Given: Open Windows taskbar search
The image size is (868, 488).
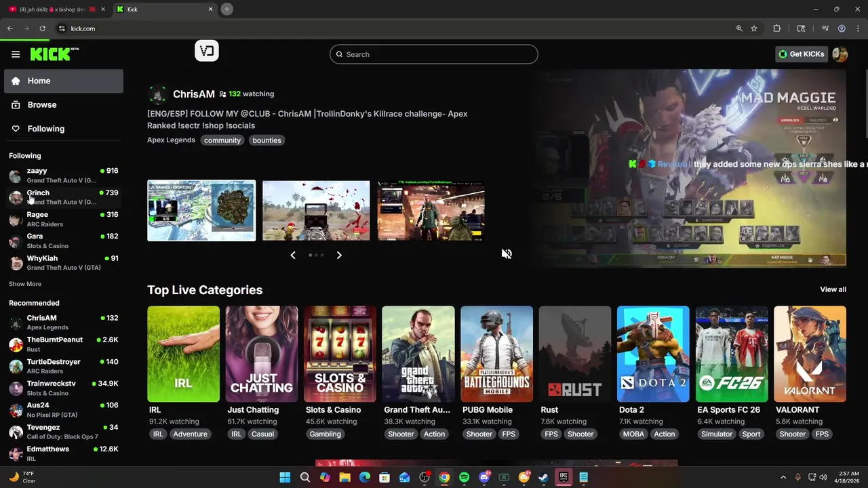Looking at the screenshot, I should pyautogui.click(x=305, y=477).
